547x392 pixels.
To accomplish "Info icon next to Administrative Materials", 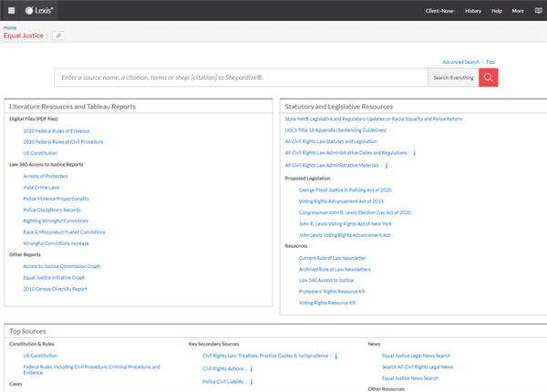I will click(x=387, y=165).
